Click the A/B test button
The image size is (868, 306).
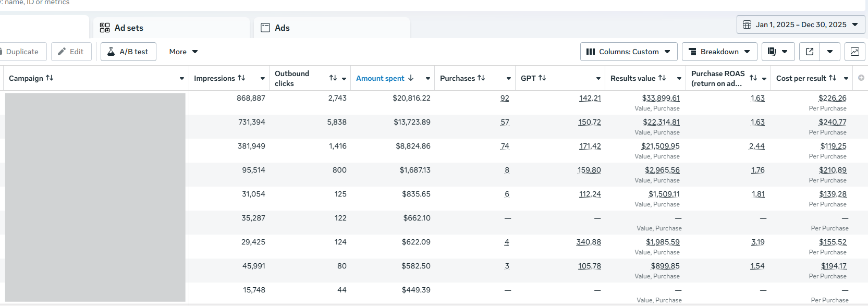tap(128, 52)
